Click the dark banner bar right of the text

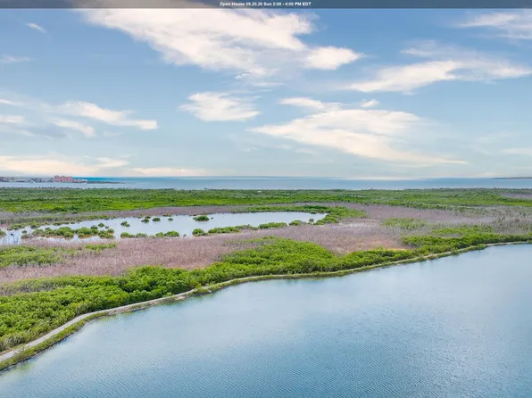point(420,4)
